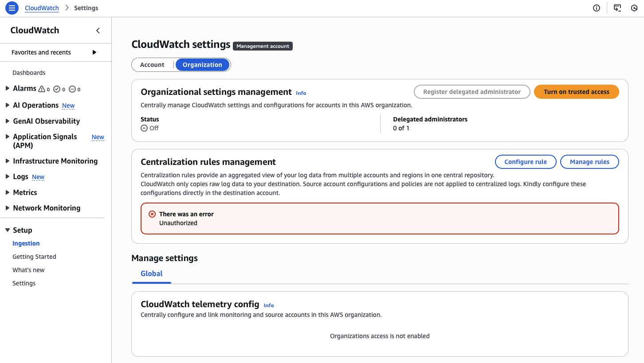This screenshot has height=363, width=644.
Task: Click the hexagon settings icon top right
Action: [634, 8]
